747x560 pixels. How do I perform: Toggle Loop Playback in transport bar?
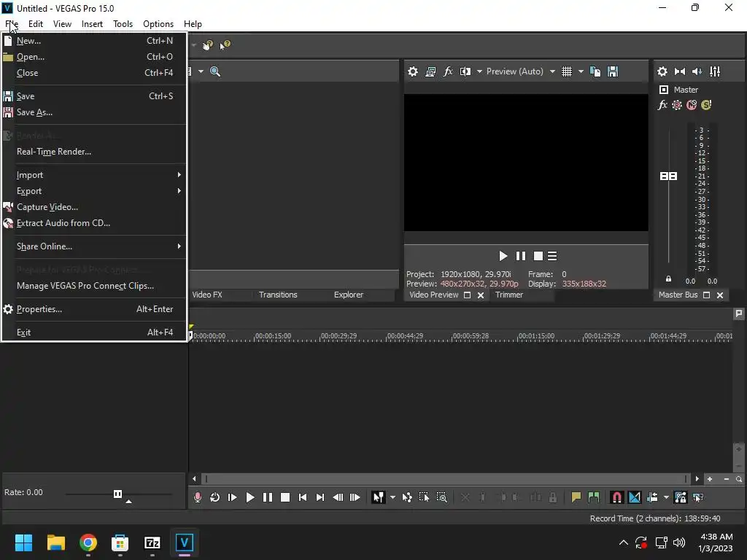pos(215,497)
